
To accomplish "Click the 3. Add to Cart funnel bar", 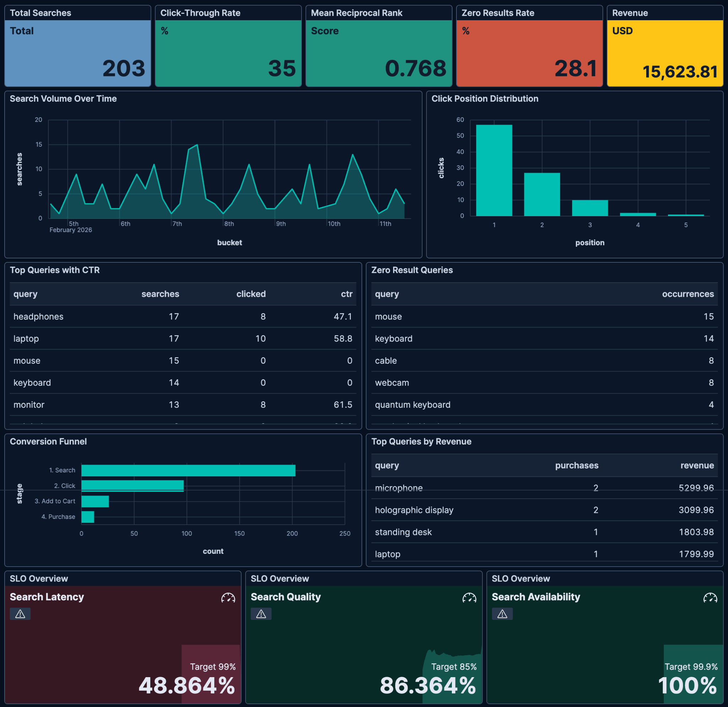I will pos(95,501).
